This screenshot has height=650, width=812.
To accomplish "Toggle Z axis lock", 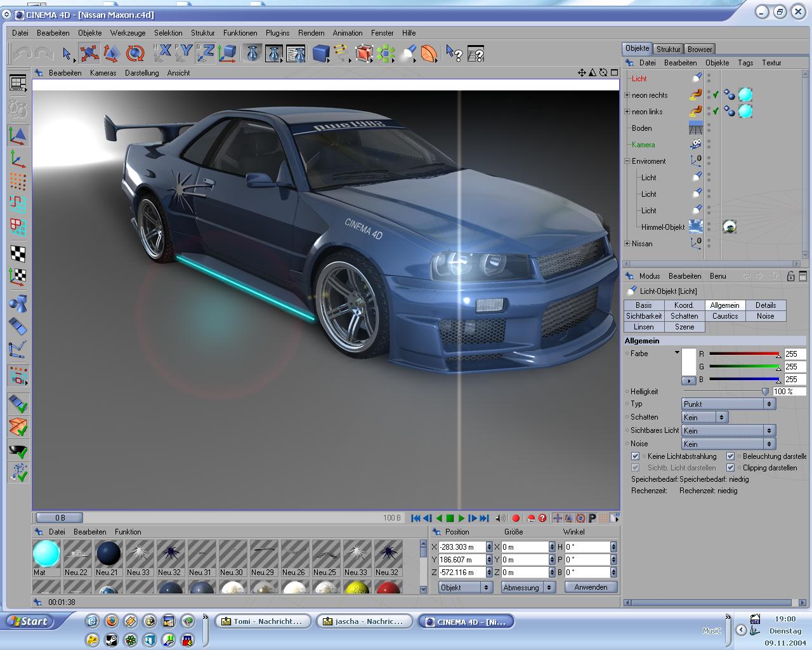I will click(205, 53).
